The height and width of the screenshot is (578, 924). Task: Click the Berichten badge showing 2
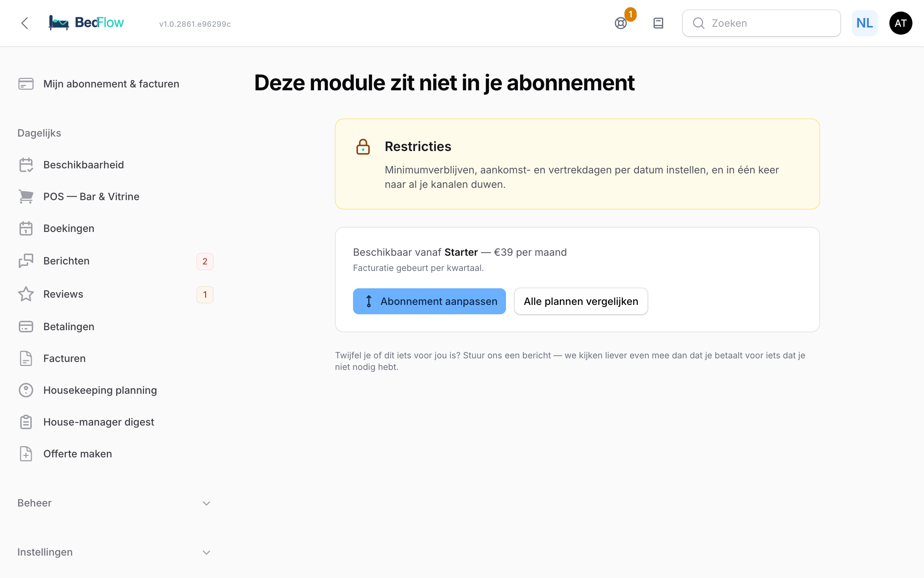pos(205,262)
